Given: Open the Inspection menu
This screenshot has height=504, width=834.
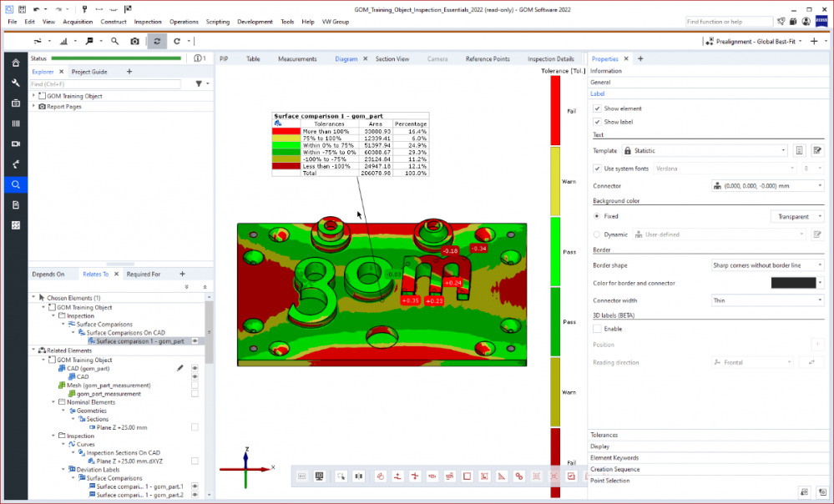Looking at the screenshot, I should [147, 22].
